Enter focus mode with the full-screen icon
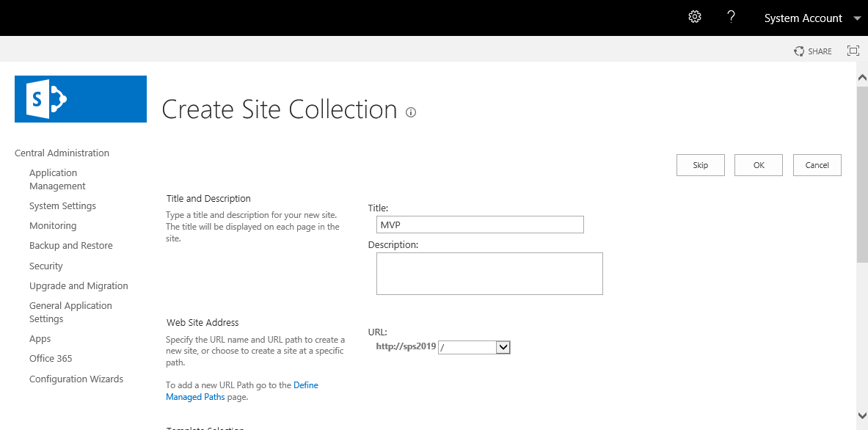Image resolution: width=868 pixels, height=430 pixels. 853,51
